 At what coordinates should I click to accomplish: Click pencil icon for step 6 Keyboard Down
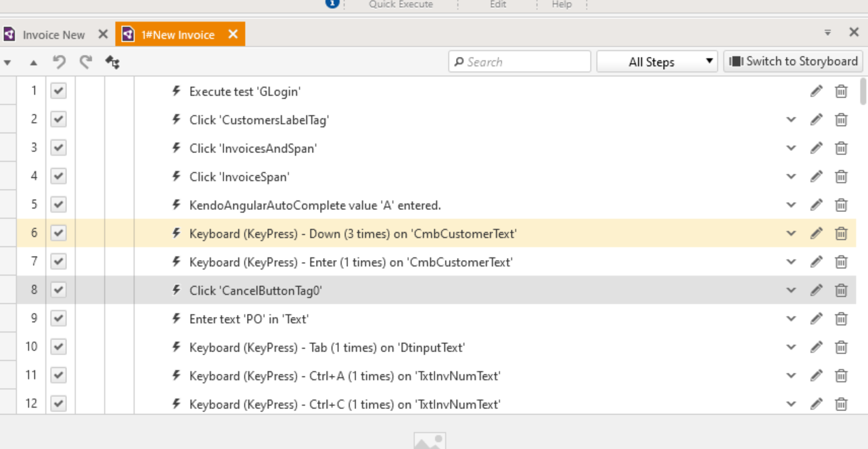tap(817, 234)
